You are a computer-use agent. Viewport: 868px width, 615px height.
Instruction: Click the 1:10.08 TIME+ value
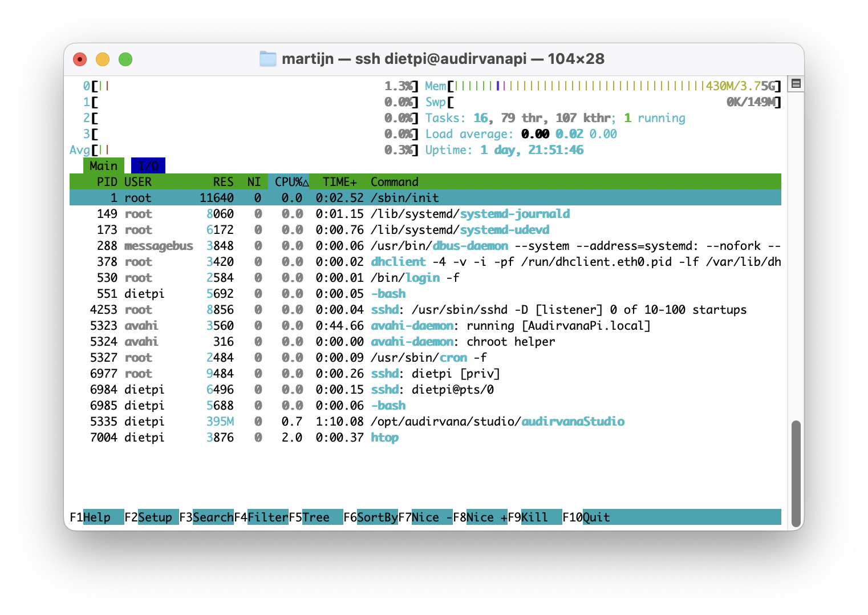(x=340, y=421)
